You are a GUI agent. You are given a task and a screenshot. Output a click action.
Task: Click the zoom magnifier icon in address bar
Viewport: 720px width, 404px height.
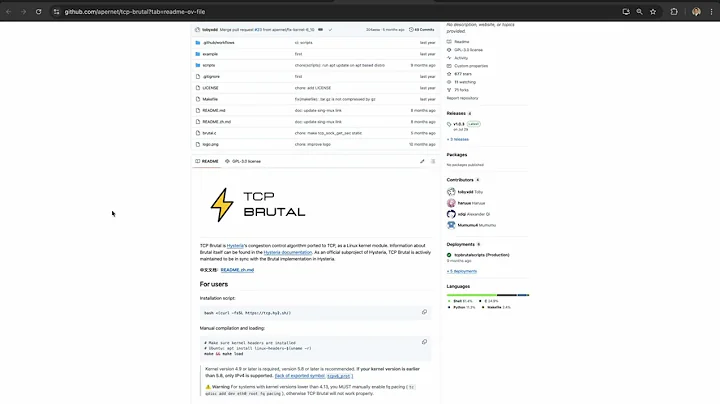639,11
